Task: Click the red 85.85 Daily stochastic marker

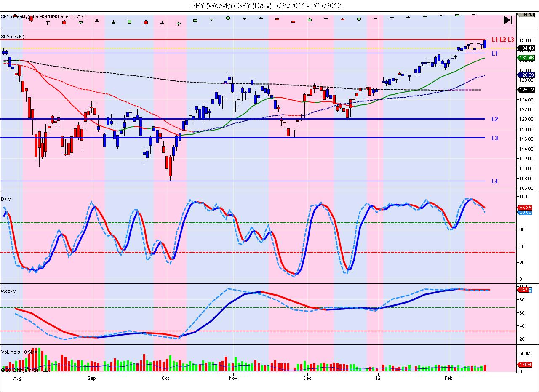Action: pyautogui.click(x=525, y=208)
